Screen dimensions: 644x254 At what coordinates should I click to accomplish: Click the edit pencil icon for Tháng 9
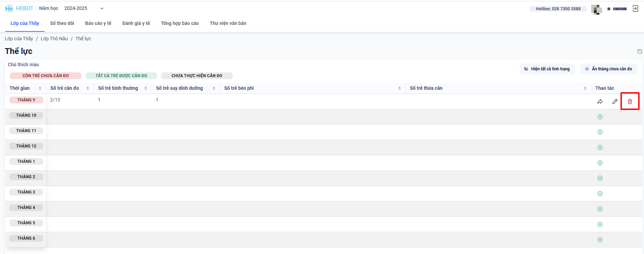(x=615, y=101)
